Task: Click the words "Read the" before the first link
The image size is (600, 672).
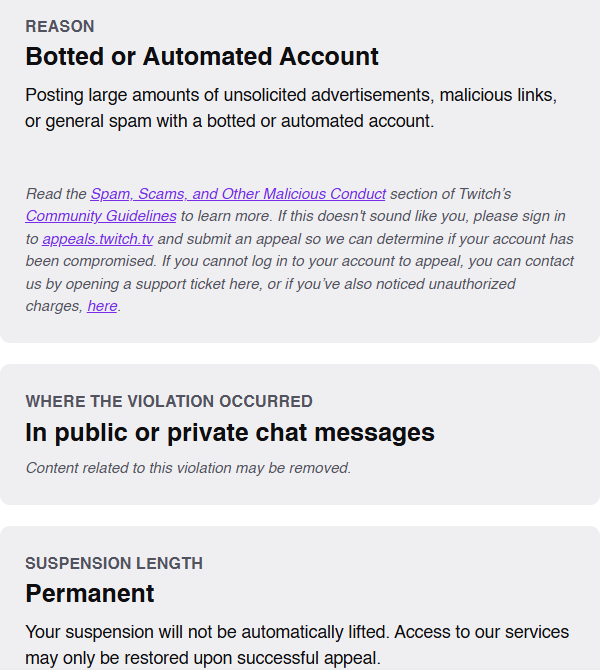Action: 56,194
